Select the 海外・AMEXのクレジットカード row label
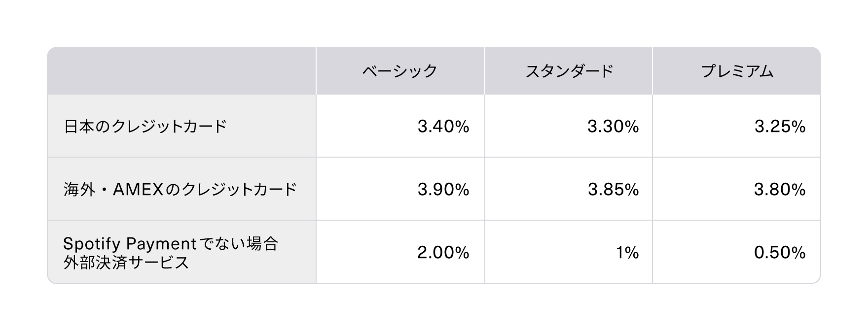This screenshot has height=331, width=868. coord(180,189)
